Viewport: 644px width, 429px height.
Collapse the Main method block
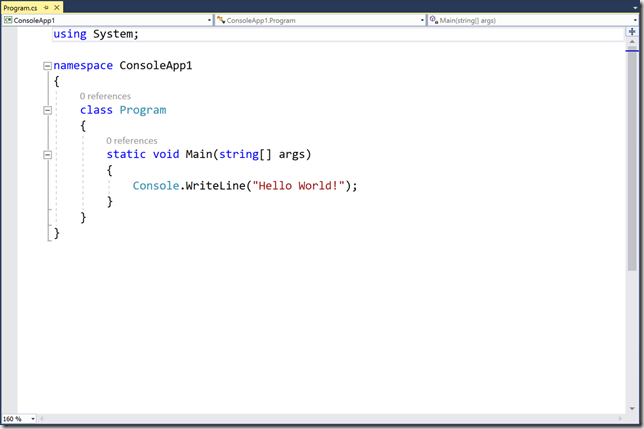click(x=47, y=154)
